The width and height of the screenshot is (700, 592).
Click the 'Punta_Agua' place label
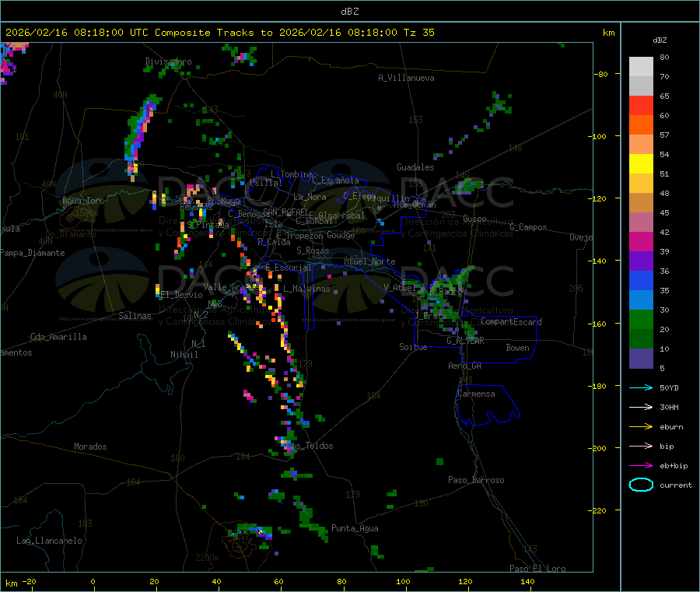355,528
